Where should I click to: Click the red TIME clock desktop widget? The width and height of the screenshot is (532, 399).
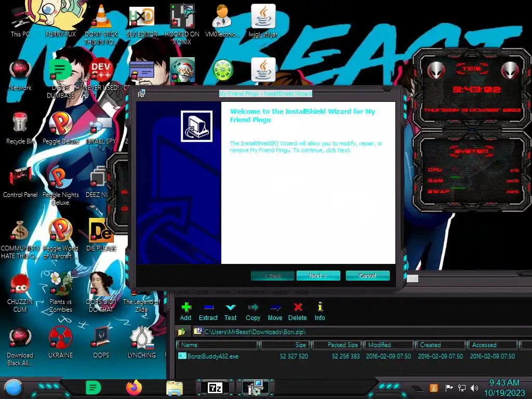(472, 89)
